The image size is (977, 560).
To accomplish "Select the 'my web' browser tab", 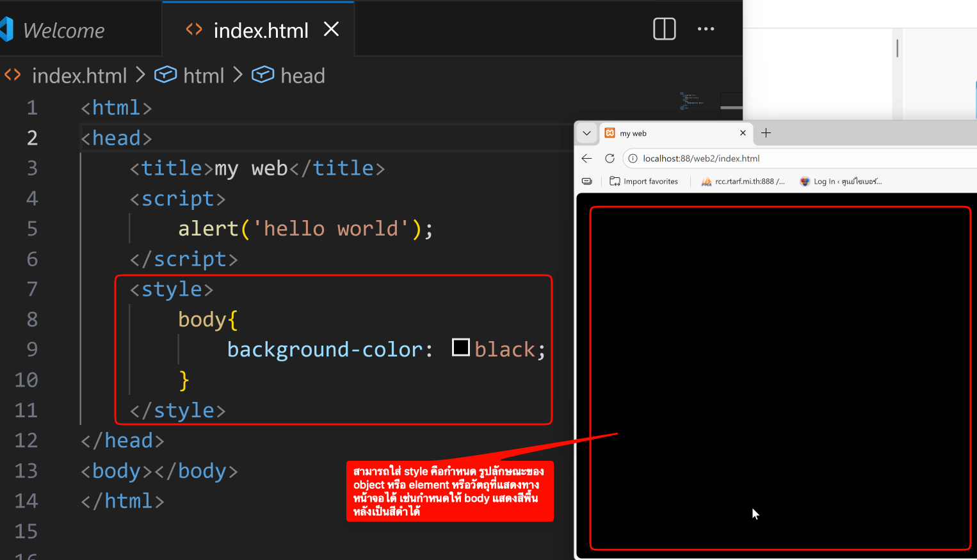I will pos(666,133).
